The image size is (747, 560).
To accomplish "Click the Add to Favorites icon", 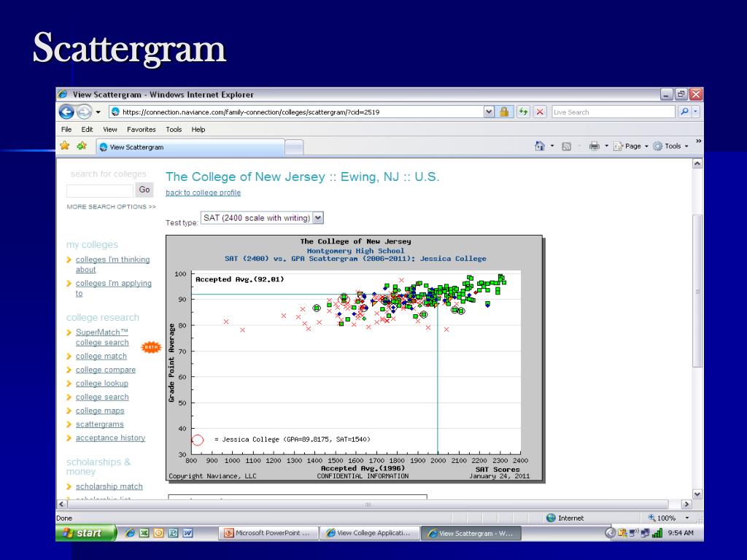I will coord(82,146).
